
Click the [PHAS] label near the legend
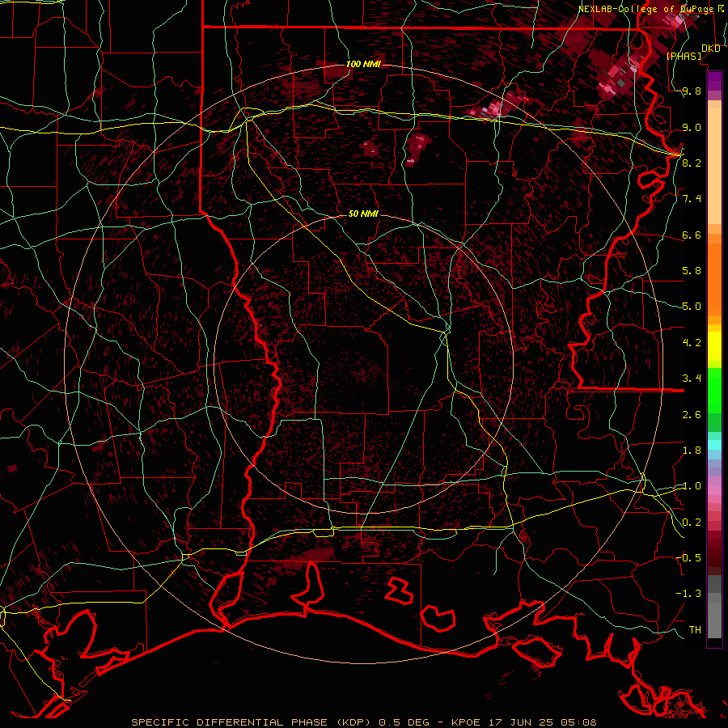(x=684, y=56)
